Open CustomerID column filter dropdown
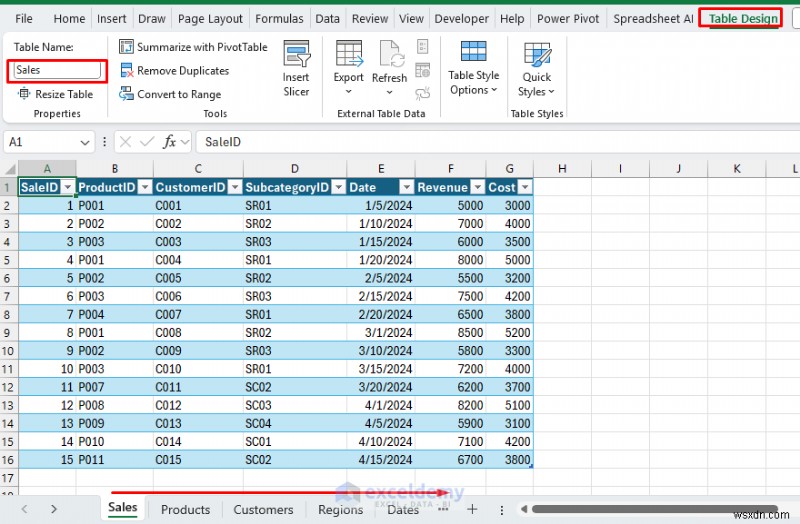Viewport: 800px width, 524px height. point(235,187)
